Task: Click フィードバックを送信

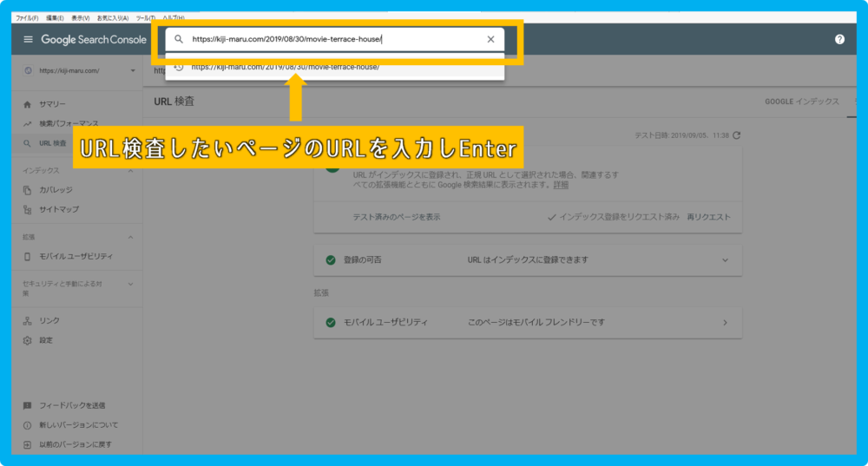Action: (x=72, y=405)
